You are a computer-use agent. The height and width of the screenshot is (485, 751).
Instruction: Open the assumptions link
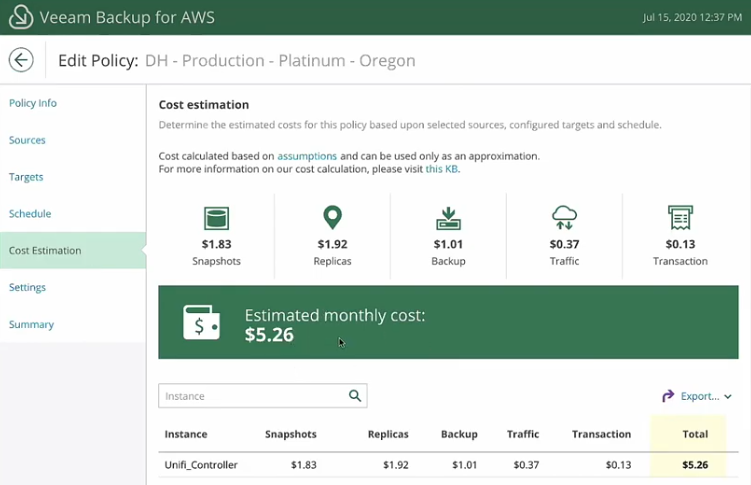tap(307, 156)
